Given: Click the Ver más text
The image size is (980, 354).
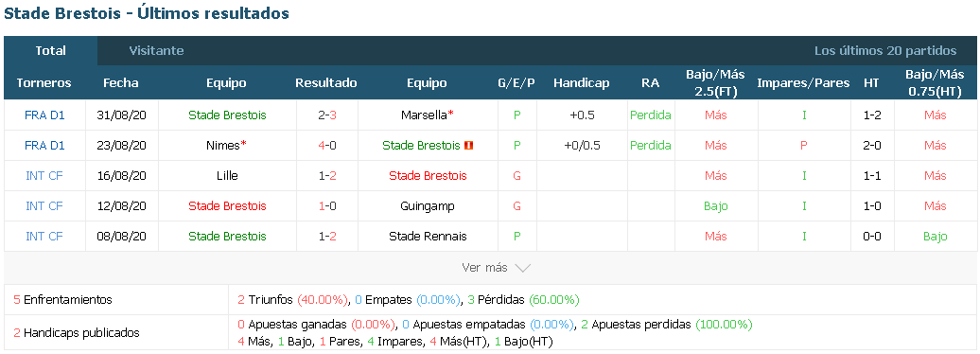Looking at the screenshot, I should pos(484,268).
